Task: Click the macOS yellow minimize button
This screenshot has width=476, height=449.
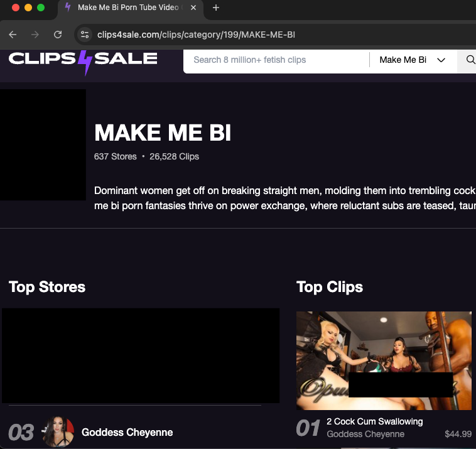Action: (x=28, y=8)
